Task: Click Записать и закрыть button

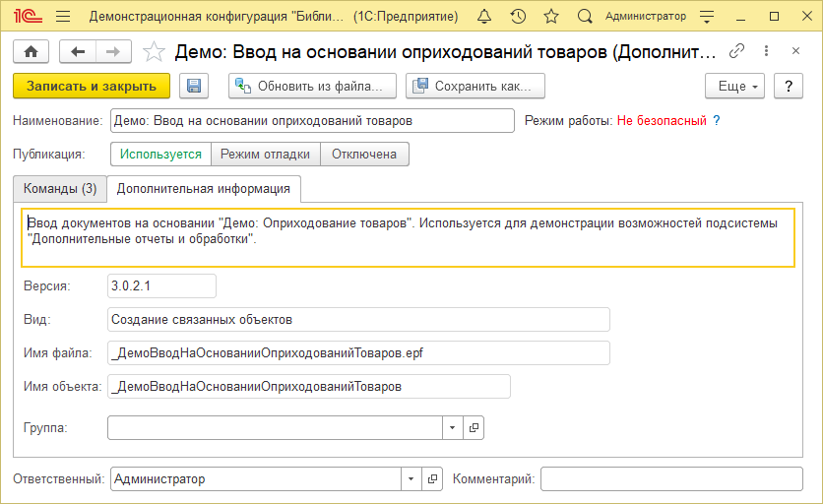Action: (x=92, y=87)
